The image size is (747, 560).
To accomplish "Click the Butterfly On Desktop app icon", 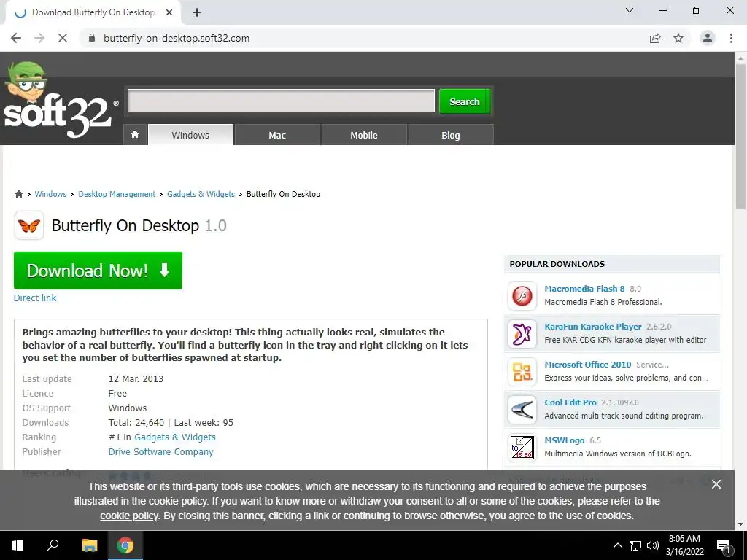I will click(29, 225).
